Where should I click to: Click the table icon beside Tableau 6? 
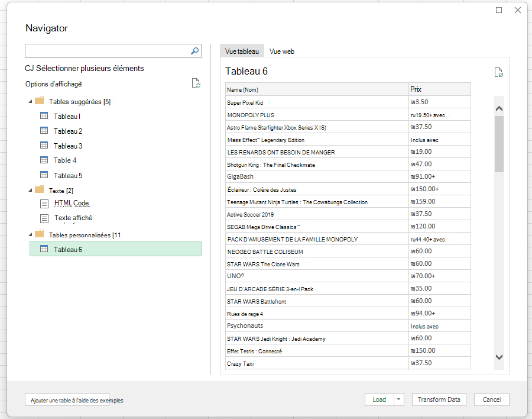(x=44, y=249)
